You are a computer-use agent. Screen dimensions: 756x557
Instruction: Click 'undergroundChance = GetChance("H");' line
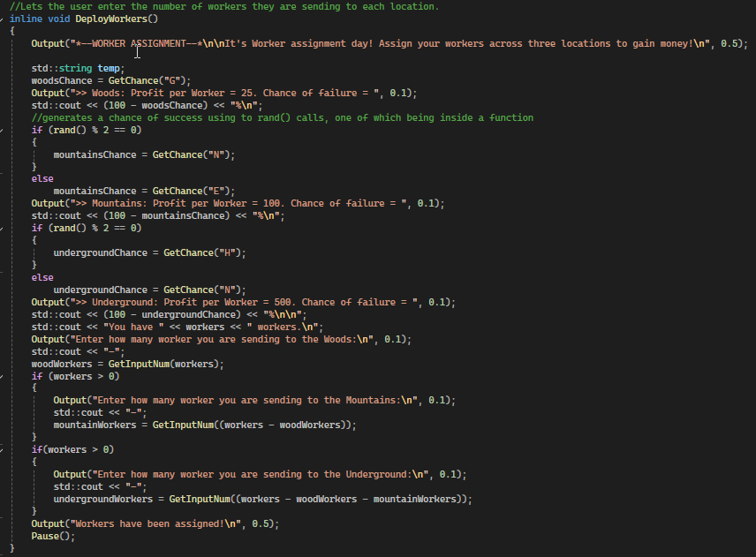(149, 253)
